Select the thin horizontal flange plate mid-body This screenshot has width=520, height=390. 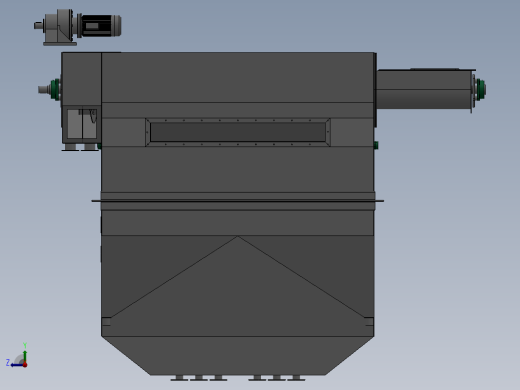(238, 201)
